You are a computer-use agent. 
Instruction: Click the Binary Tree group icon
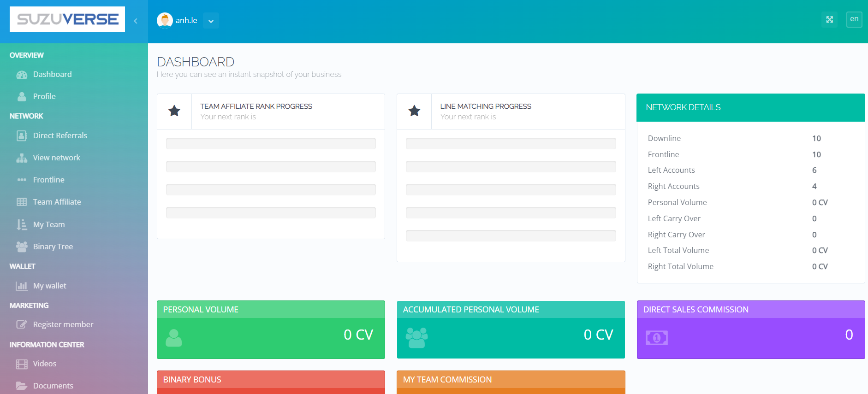point(22,247)
